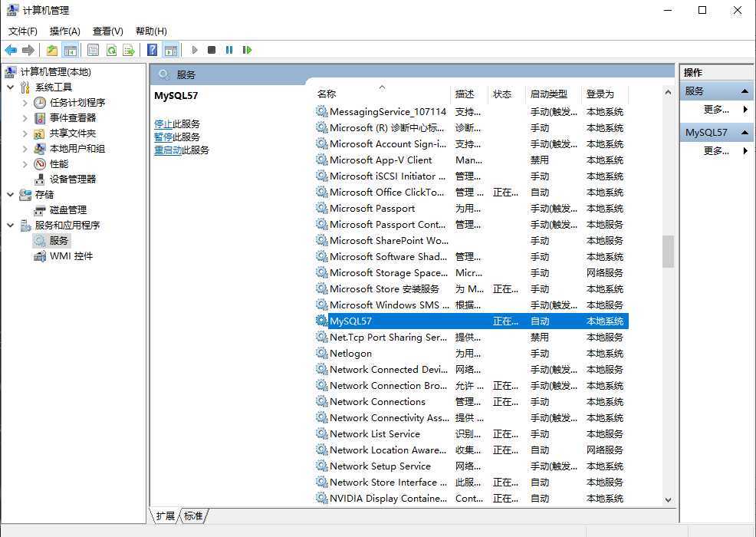Image resolution: width=756 pixels, height=537 pixels.
Task: Click the Forward arrow in the toolbar
Action: (x=28, y=50)
